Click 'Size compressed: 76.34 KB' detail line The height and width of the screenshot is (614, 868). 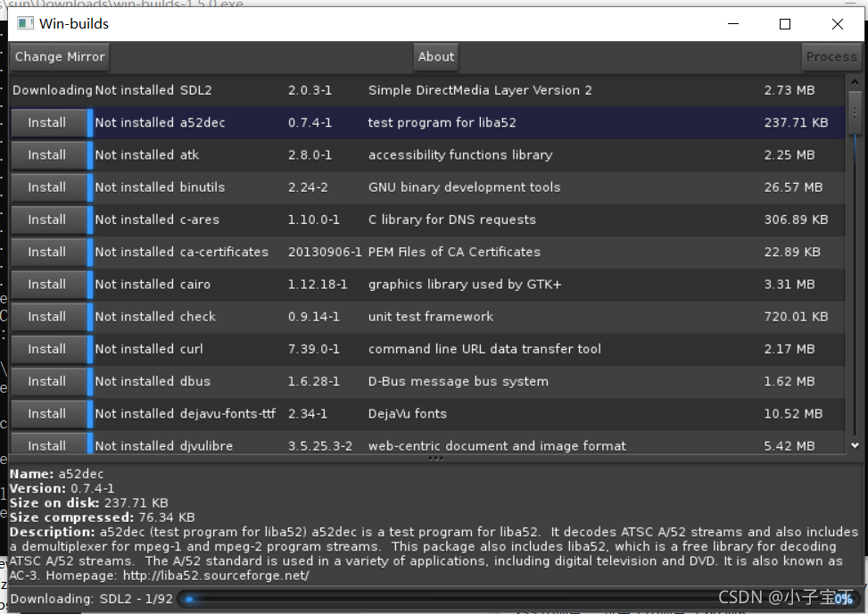point(103,518)
